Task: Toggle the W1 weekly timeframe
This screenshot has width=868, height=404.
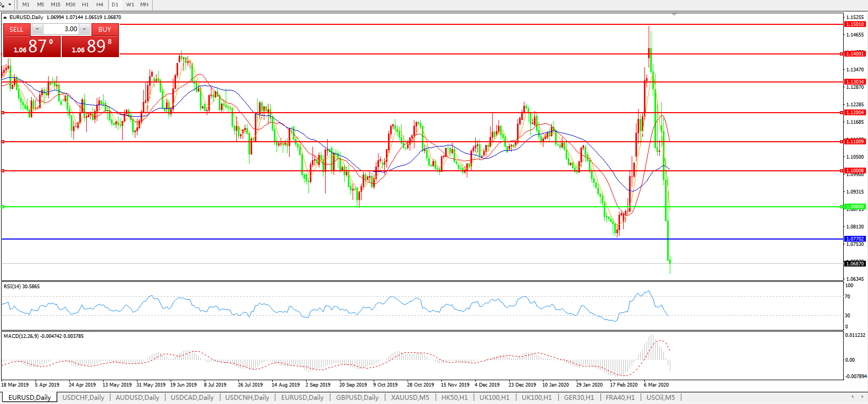Action: (x=130, y=5)
